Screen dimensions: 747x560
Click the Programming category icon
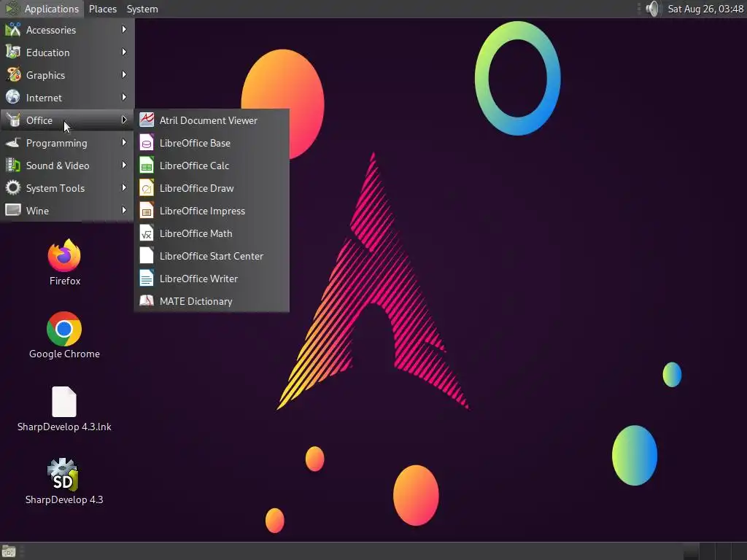13,142
